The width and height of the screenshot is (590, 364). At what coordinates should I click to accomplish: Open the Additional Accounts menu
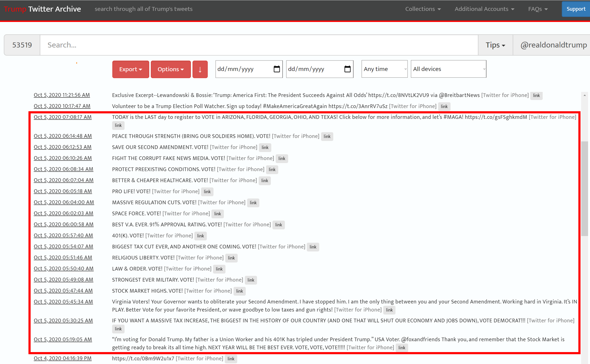pos(484,9)
